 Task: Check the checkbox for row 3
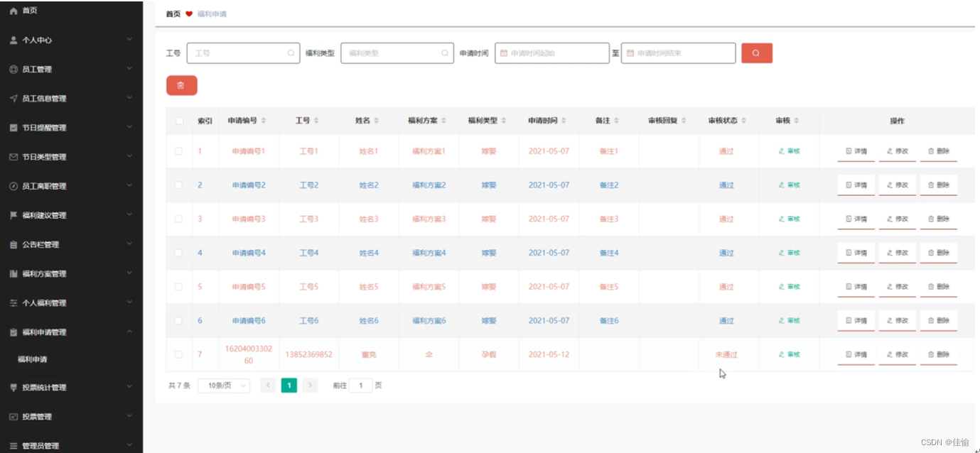[179, 219]
